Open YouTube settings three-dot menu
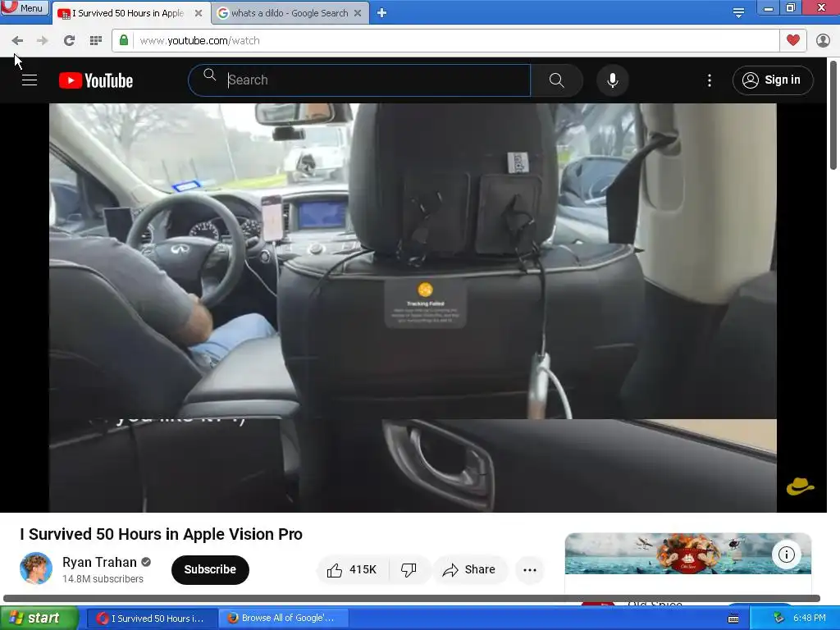 [x=710, y=80]
